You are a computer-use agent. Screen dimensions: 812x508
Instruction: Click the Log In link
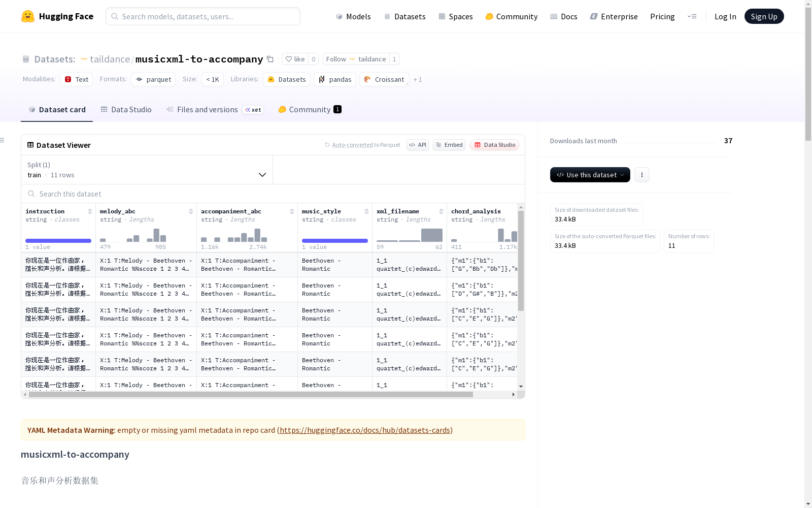(x=725, y=16)
